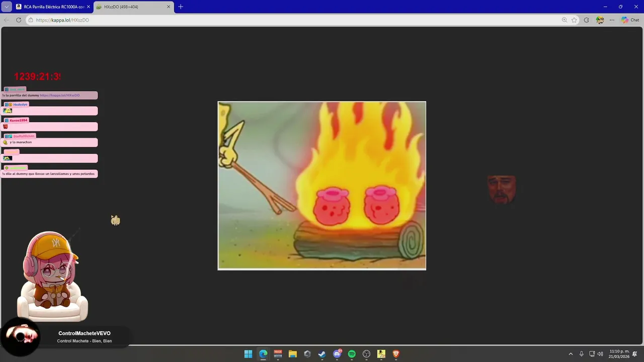Close the HXszDO image tab
This screenshot has width=644, height=362.
pos(169,7)
